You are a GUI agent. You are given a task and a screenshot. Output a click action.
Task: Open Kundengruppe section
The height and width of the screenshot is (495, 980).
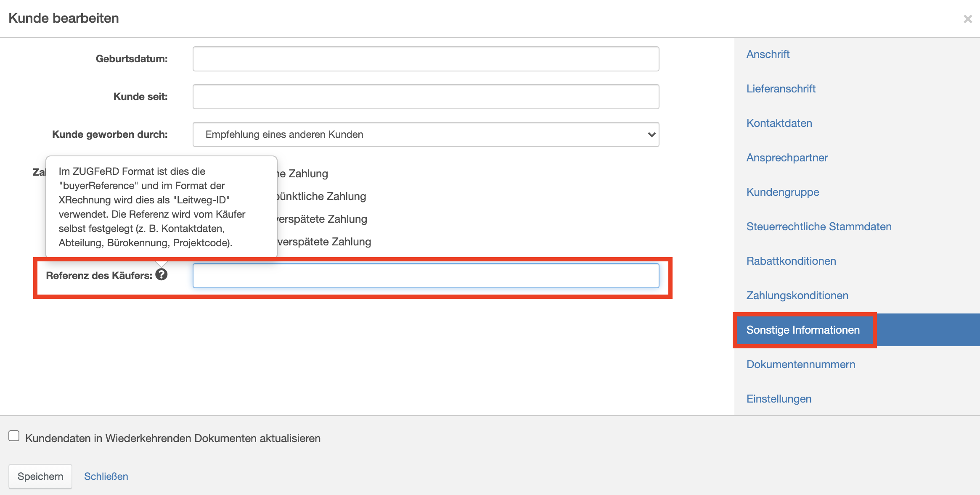pos(782,192)
